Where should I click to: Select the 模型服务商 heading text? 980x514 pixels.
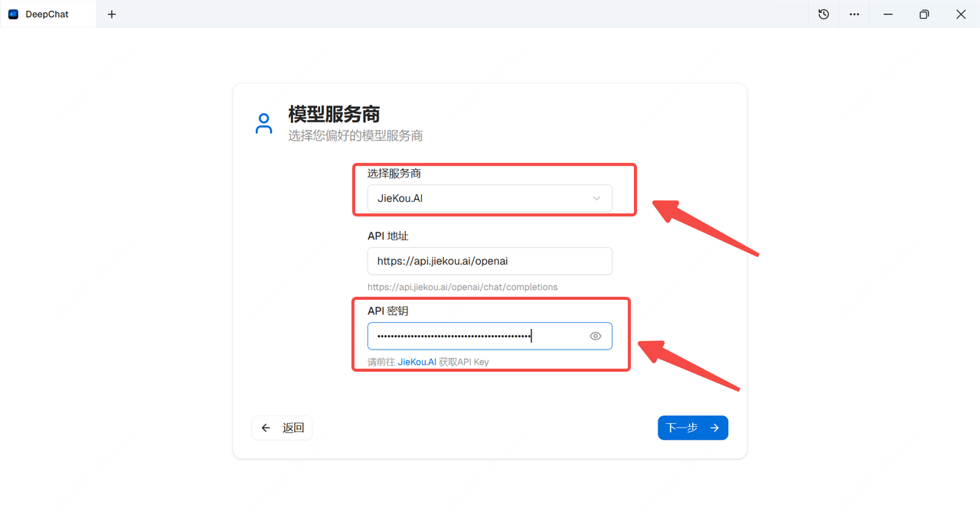click(335, 114)
